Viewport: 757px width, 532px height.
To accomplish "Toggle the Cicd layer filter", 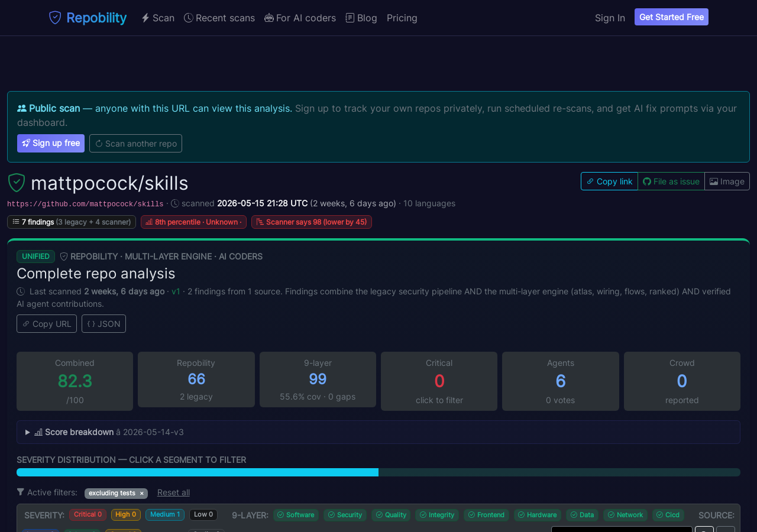I will point(668,515).
